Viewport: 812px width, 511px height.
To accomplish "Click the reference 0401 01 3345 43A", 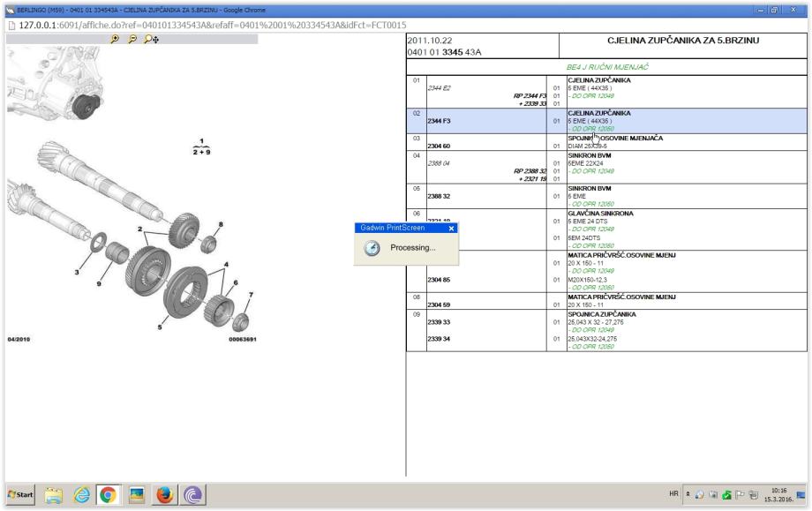I will tap(444, 52).
